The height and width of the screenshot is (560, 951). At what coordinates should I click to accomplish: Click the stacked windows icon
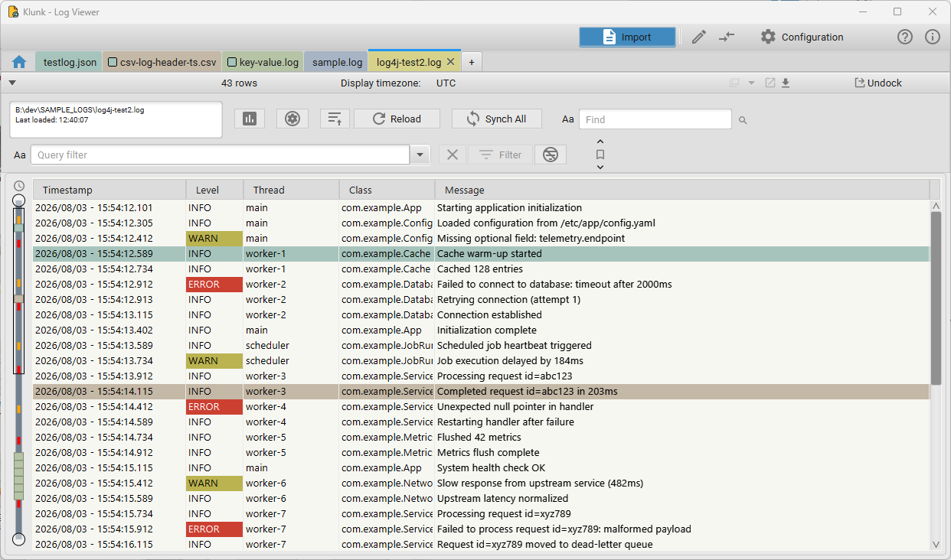734,83
